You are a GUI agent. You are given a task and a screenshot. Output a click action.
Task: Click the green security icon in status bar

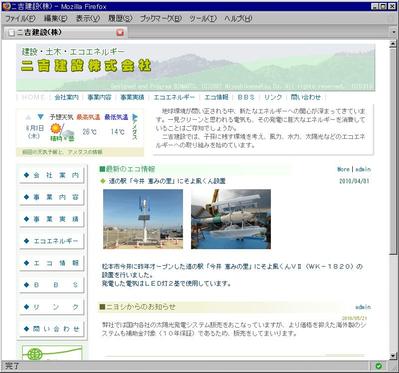click(378, 366)
